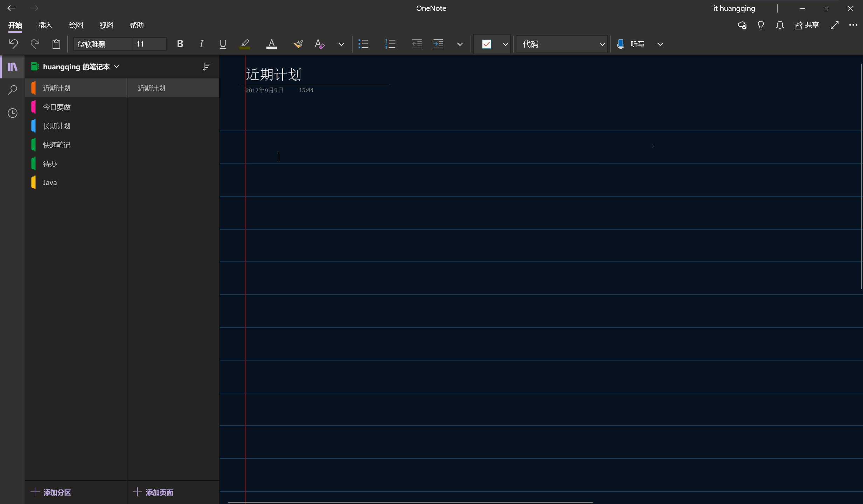
Task: Click the format painter brush icon
Action: coord(298,44)
